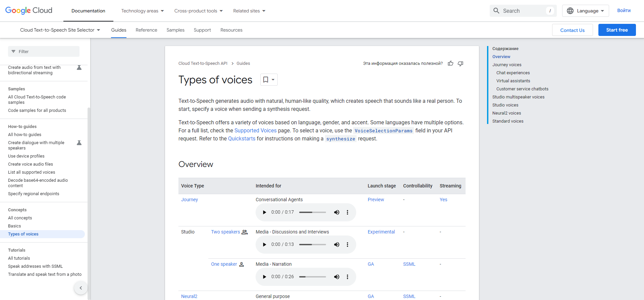The height and width of the screenshot is (300, 644).
Task: Open Use device profiles guide
Action: coord(26,156)
